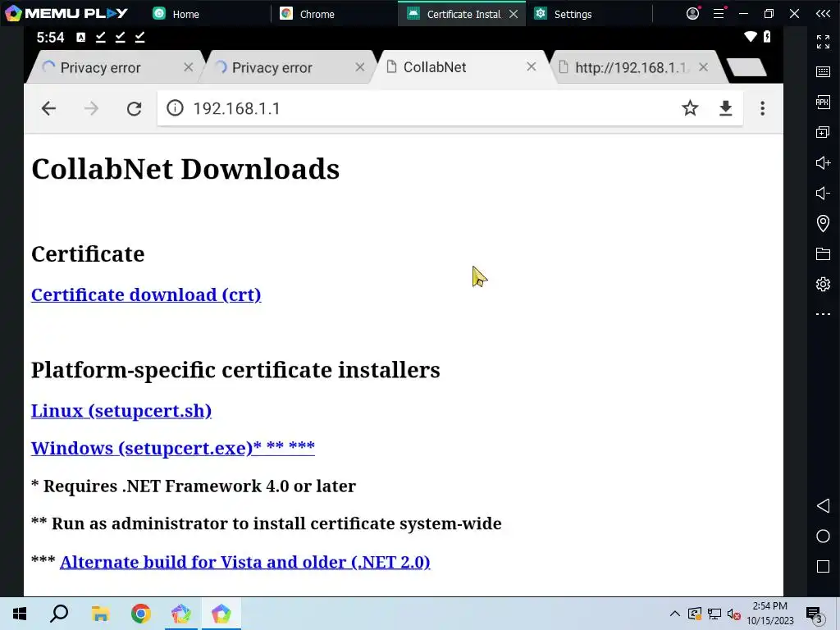
Task: Open Chrome downloads arrow icon
Action: point(725,108)
